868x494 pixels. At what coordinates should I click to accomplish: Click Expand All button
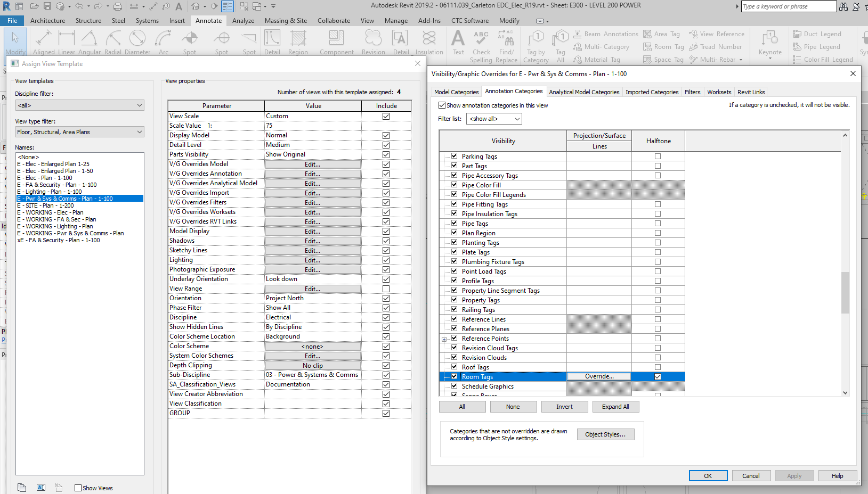click(x=615, y=407)
